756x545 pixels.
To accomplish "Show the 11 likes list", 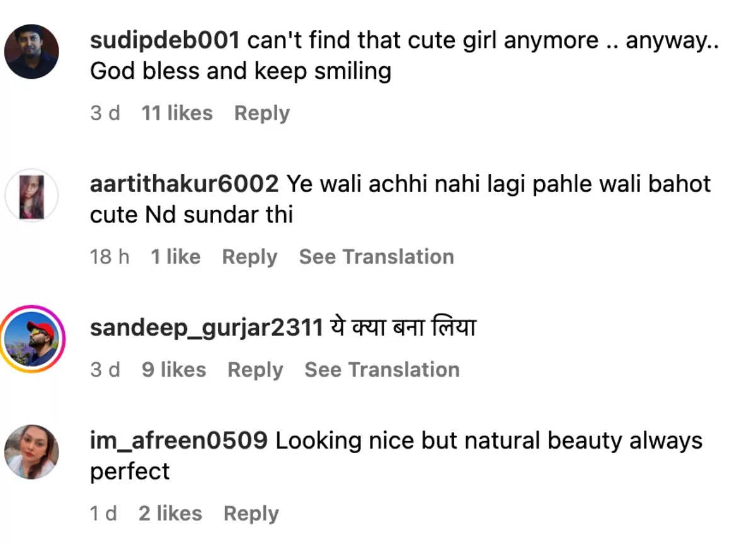I will point(177,113).
